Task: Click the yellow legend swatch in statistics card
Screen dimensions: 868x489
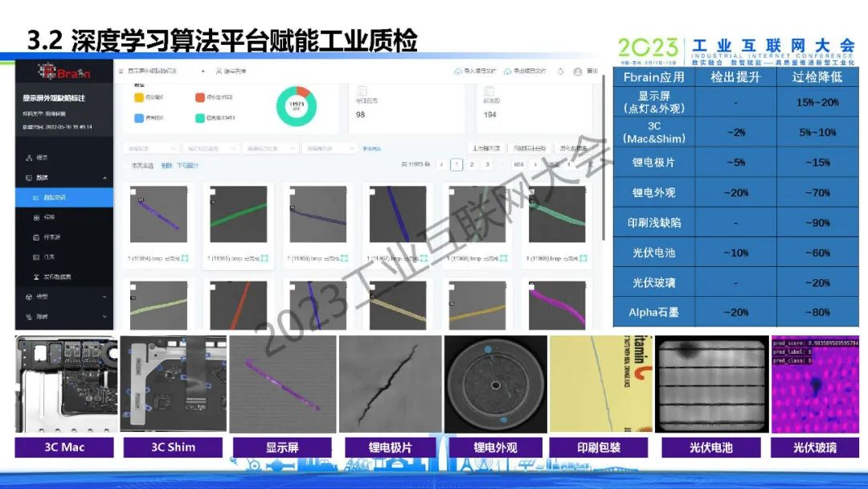Action: click(138, 97)
